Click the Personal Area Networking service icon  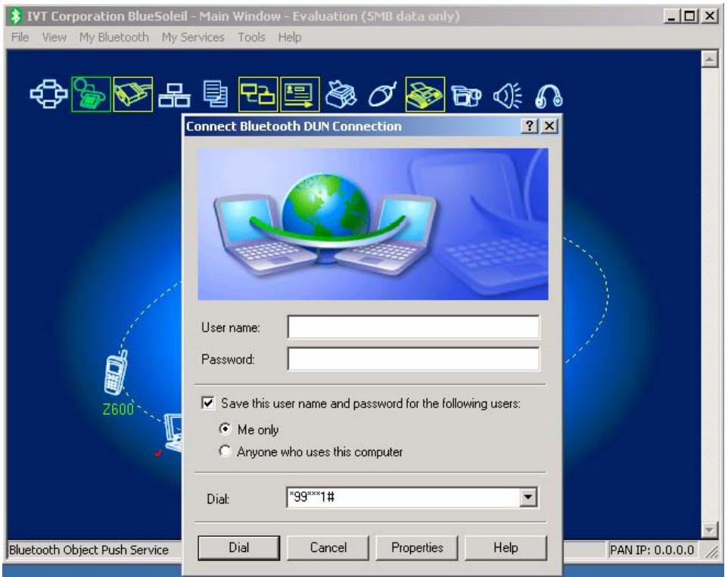[x=48, y=95]
